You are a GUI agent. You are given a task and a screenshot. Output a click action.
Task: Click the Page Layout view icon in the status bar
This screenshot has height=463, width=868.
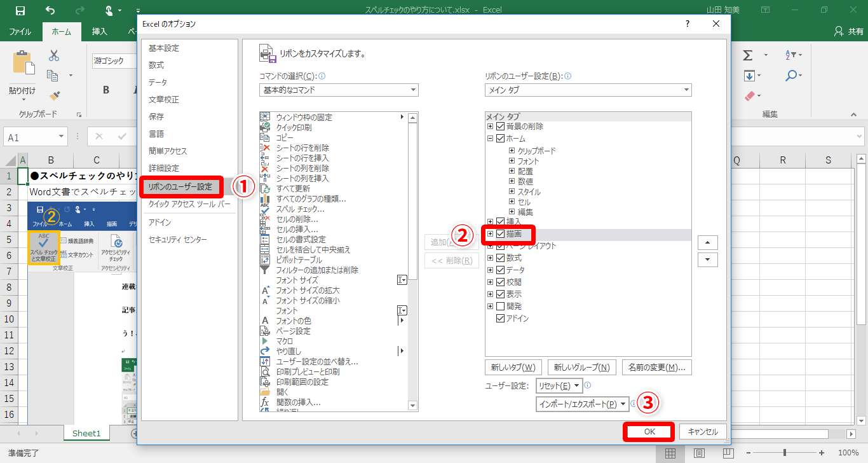698,453
